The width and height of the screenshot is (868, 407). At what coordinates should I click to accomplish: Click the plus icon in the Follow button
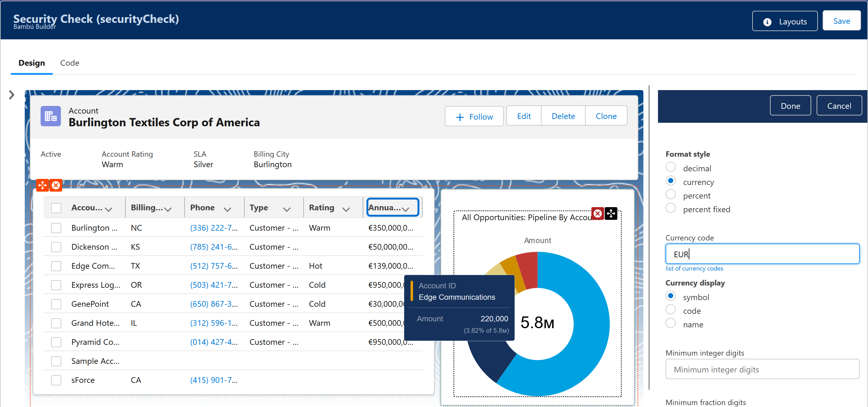pyautogui.click(x=460, y=117)
